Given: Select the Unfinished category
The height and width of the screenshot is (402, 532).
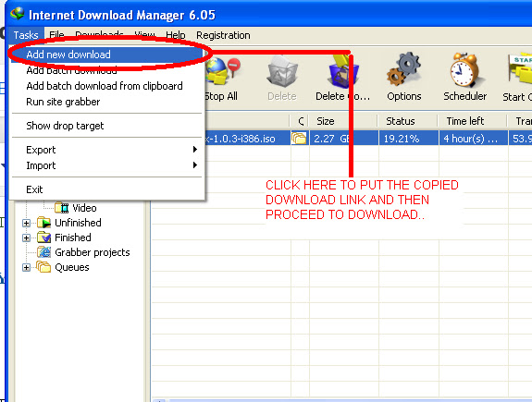Looking at the screenshot, I should pos(78,223).
